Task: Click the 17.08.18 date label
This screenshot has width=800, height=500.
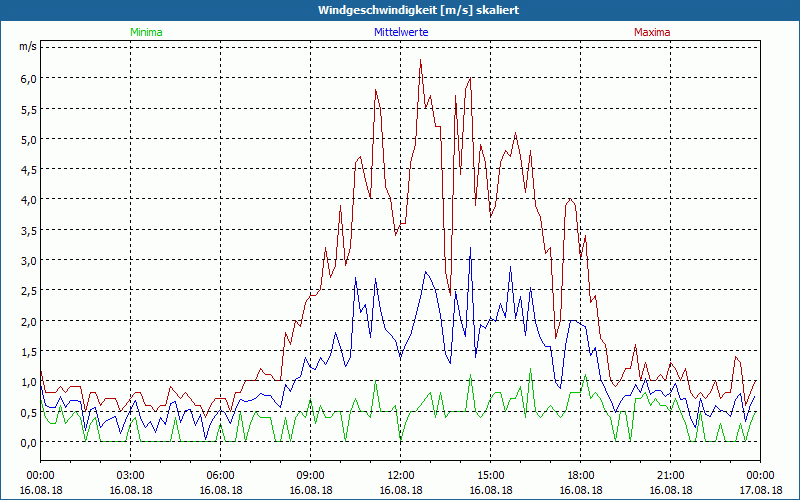Action: tap(760, 490)
